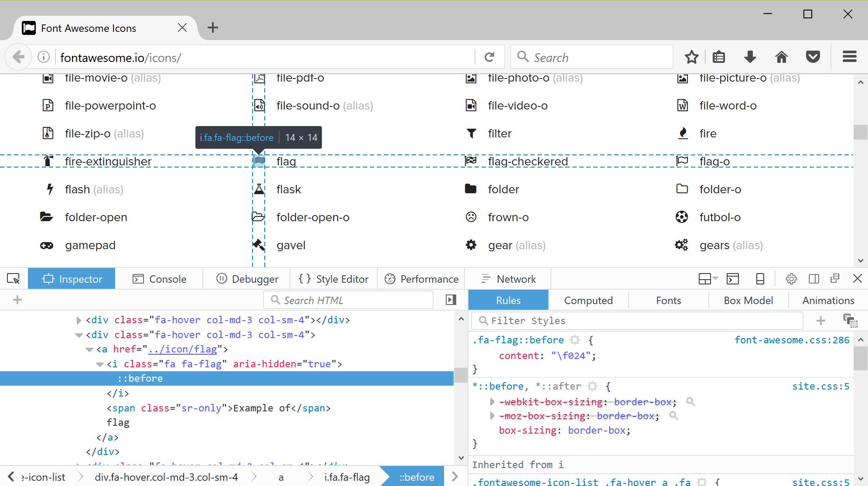
Task: Open the flag-checkered icon link
Action: 527,161
